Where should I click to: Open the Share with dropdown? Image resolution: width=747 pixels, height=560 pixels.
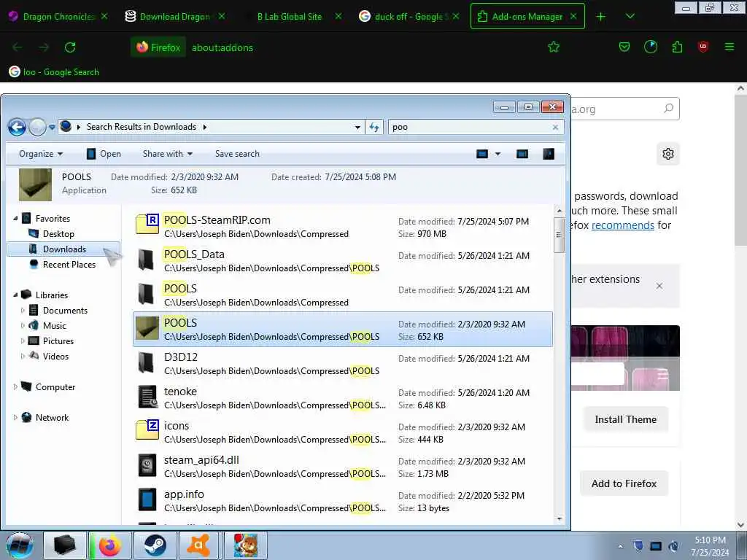(168, 154)
